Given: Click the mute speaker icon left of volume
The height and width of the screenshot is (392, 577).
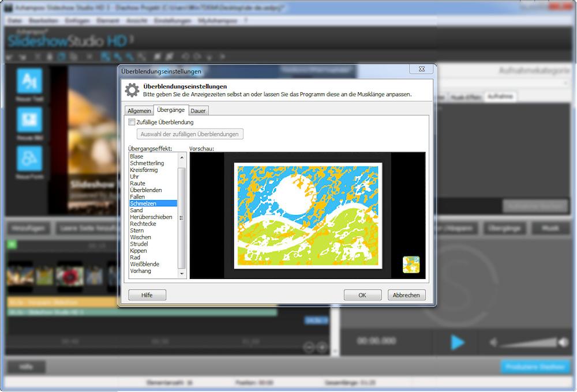Looking at the screenshot, I should coord(494,342).
